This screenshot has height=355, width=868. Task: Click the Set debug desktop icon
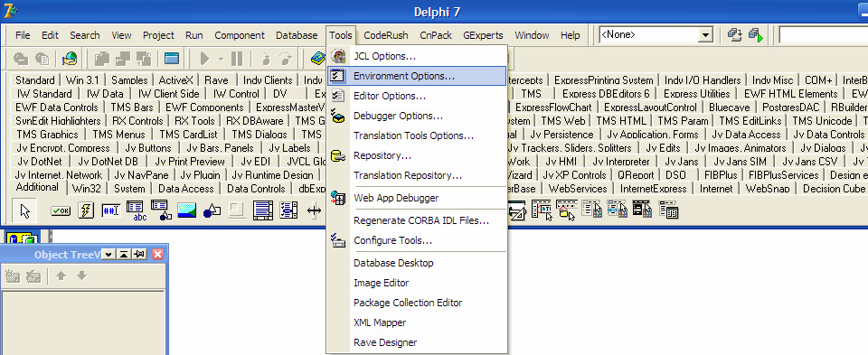[x=756, y=35]
